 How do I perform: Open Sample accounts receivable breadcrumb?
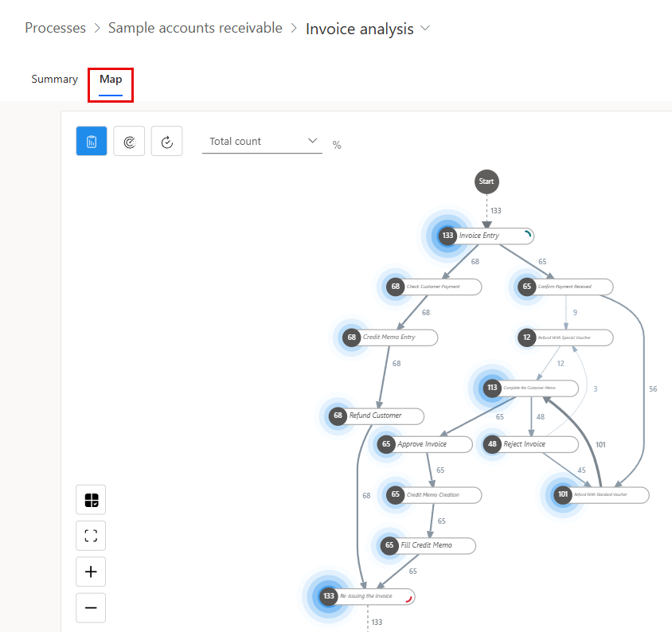tap(195, 28)
